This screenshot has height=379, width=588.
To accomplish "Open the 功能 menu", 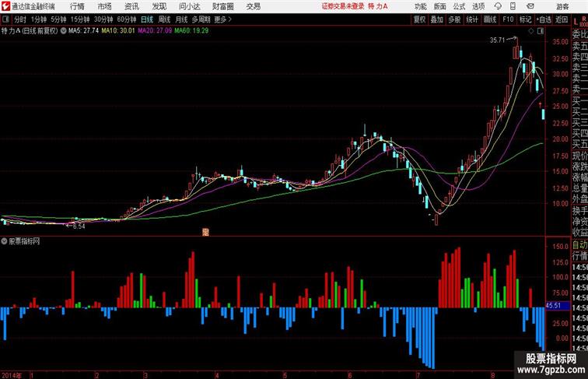I will pyautogui.click(x=420, y=6).
